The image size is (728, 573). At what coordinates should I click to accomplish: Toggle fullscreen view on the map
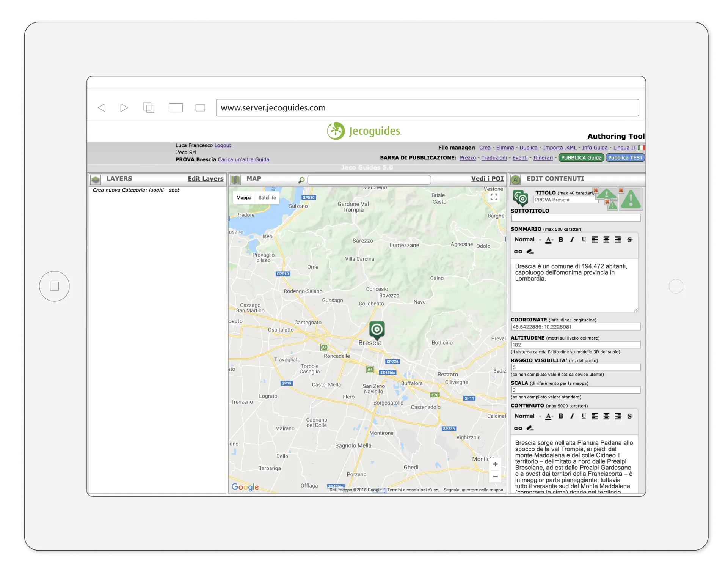point(494,197)
